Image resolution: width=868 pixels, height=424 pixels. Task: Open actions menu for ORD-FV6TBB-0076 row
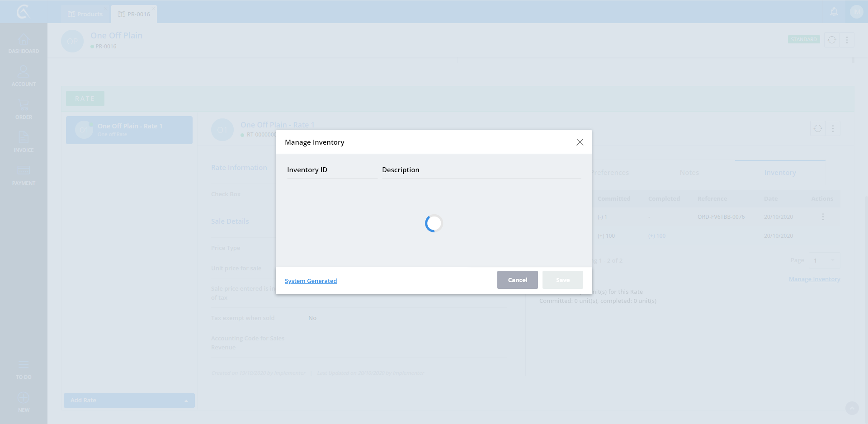[822, 217]
